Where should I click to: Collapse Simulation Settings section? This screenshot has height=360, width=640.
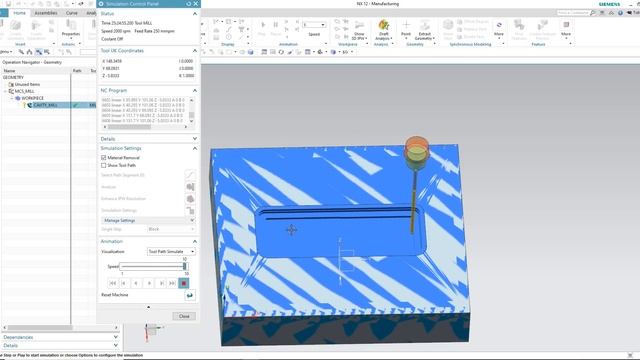coord(195,148)
